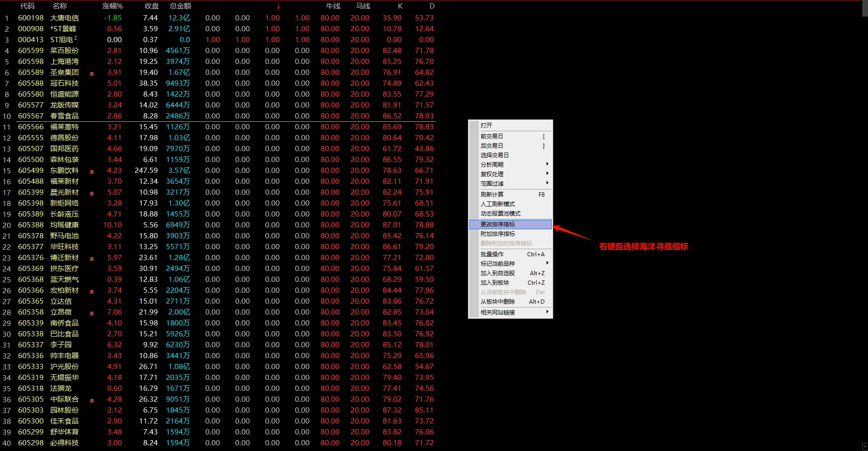
Task: Click the R marker beside 东鹏饮料
Action: pyautogui.click(x=92, y=171)
